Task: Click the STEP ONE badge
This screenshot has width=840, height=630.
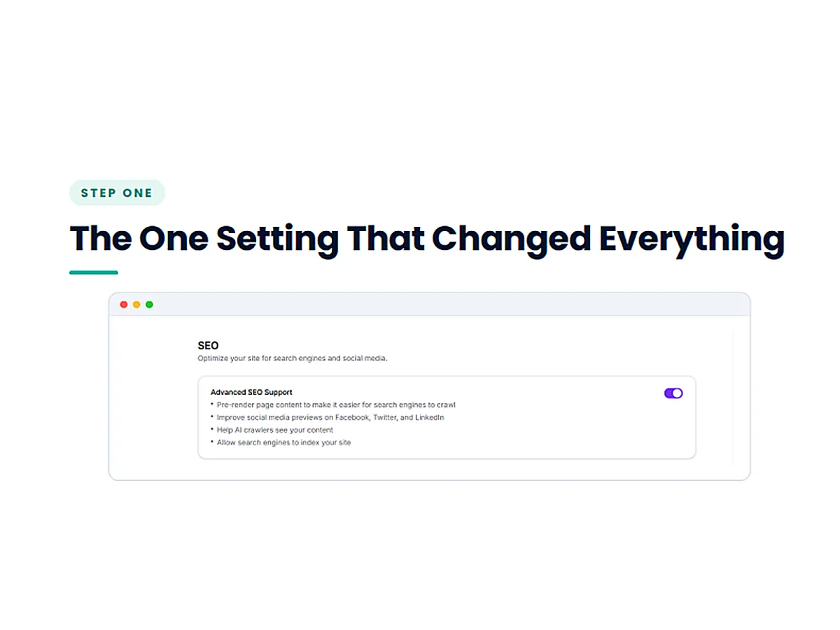Action: click(x=117, y=193)
